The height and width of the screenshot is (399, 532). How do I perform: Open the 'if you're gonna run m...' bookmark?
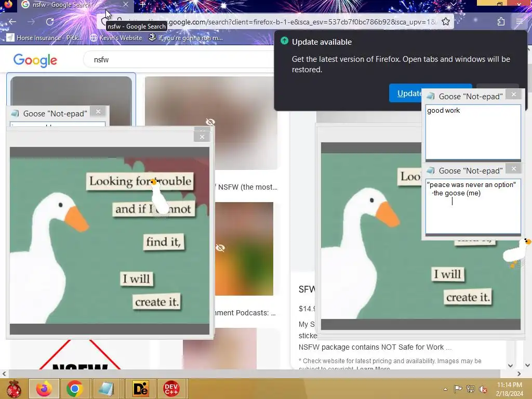pos(185,37)
